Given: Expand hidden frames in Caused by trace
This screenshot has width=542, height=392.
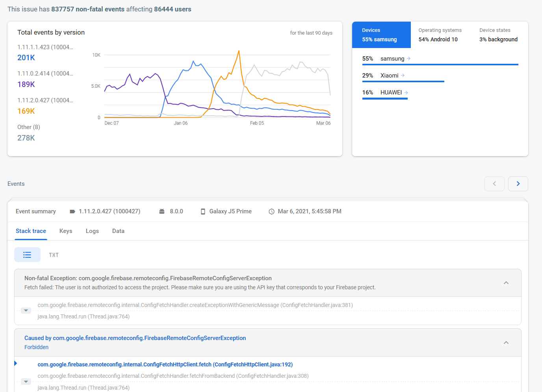Looking at the screenshot, I should click(x=26, y=382).
